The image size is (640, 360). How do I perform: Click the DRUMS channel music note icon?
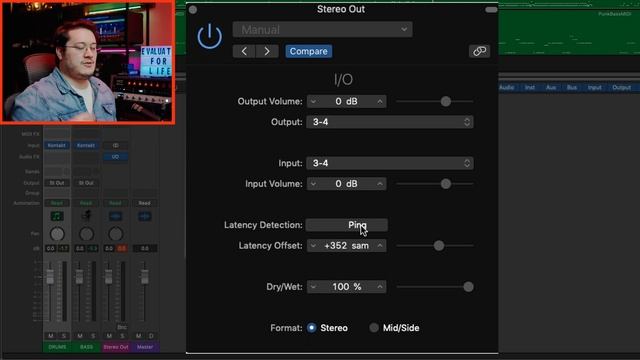[x=57, y=216]
